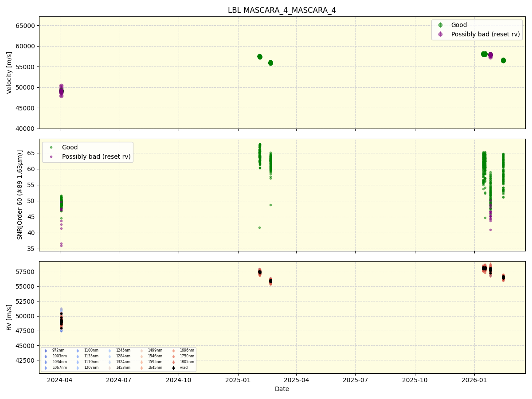Viewport: 532px width, 399px height.
Task: Click the 1284nm legend marker
Action: [110, 356]
